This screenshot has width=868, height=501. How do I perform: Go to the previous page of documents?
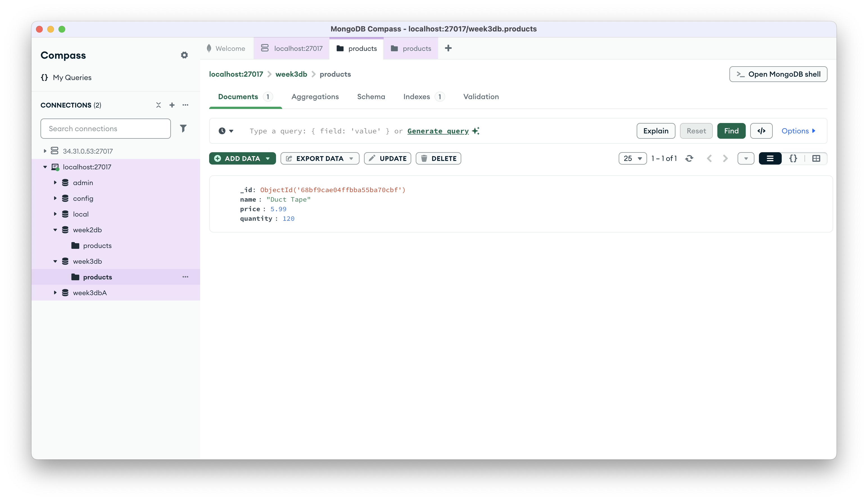click(x=709, y=158)
